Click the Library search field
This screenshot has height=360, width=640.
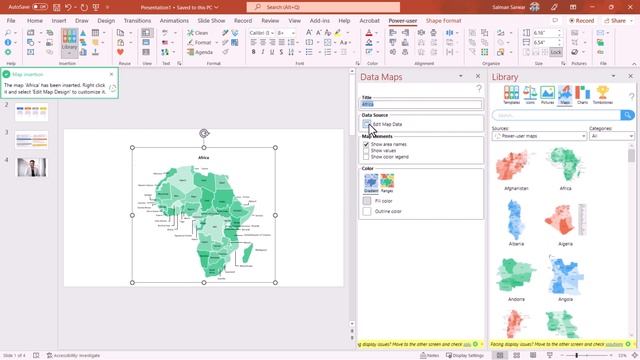(556, 116)
